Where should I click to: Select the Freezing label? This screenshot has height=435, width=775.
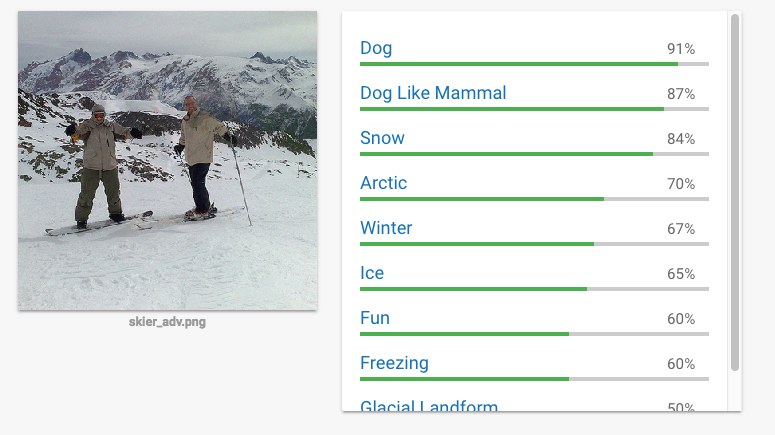(x=394, y=363)
